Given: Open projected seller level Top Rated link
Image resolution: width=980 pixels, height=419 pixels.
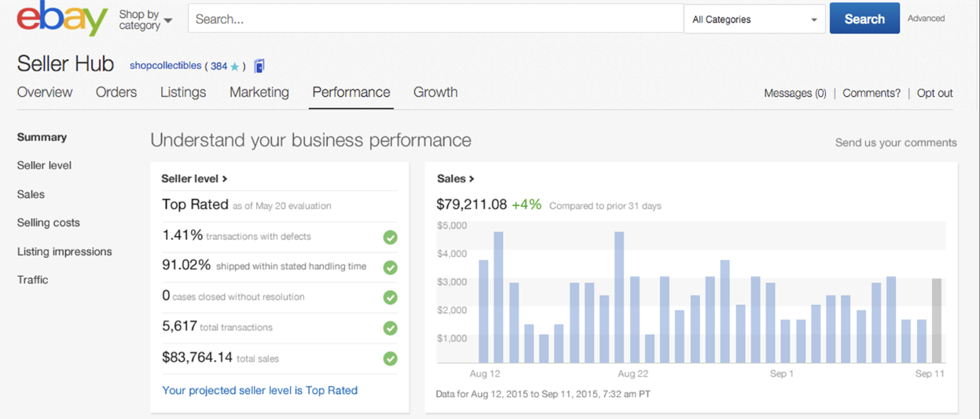Looking at the screenshot, I should pos(259,390).
